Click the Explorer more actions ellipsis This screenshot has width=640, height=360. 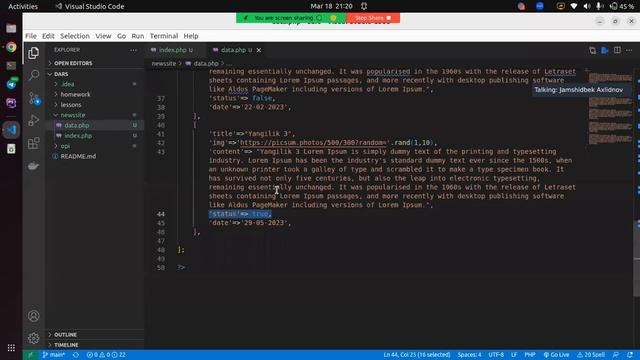(133, 50)
